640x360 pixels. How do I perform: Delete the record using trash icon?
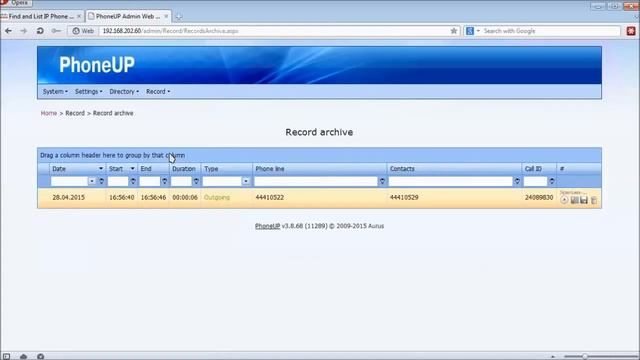(x=594, y=200)
